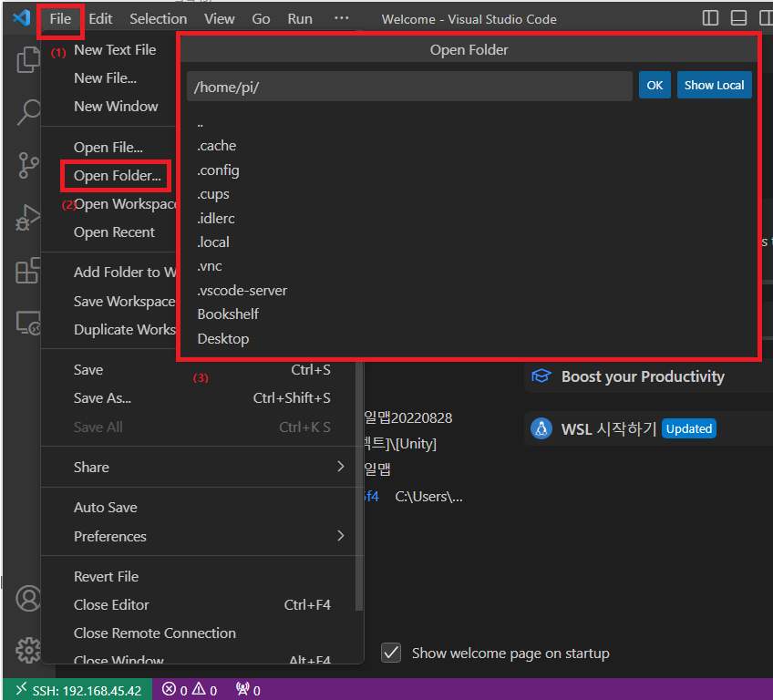Choose New Window in File menu
This screenshot has width=773, height=700.
tap(116, 106)
